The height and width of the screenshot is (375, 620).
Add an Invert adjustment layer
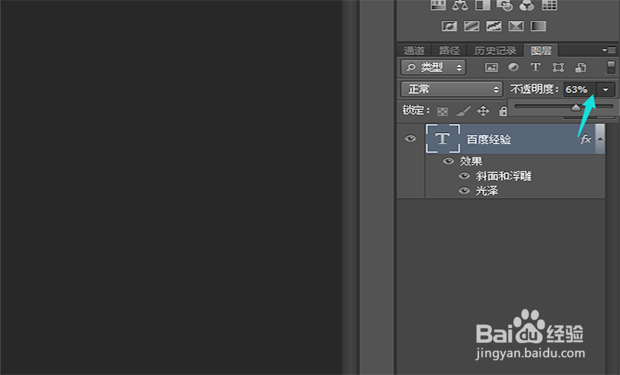pyautogui.click(x=449, y=26)
